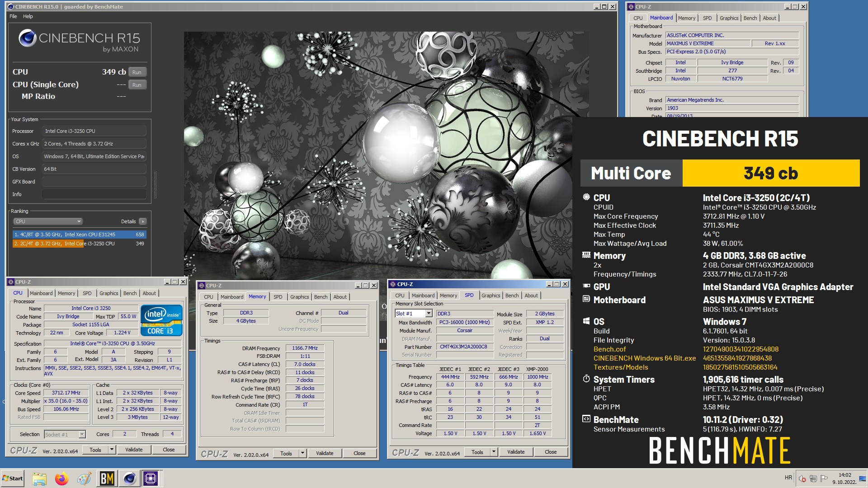
Task: Switch to About tab in SPD CPU-Z window
Action: pyautogui.click(x=531, y=296)
